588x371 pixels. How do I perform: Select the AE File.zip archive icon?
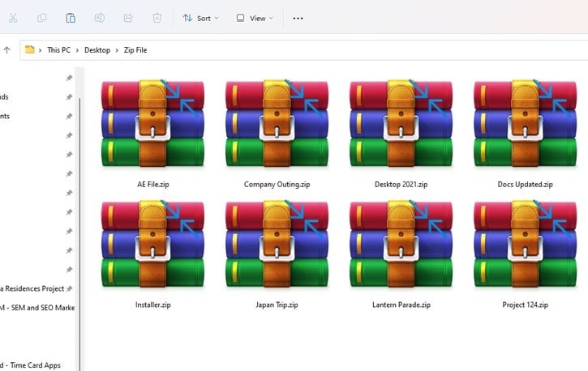tap(152, 123)
